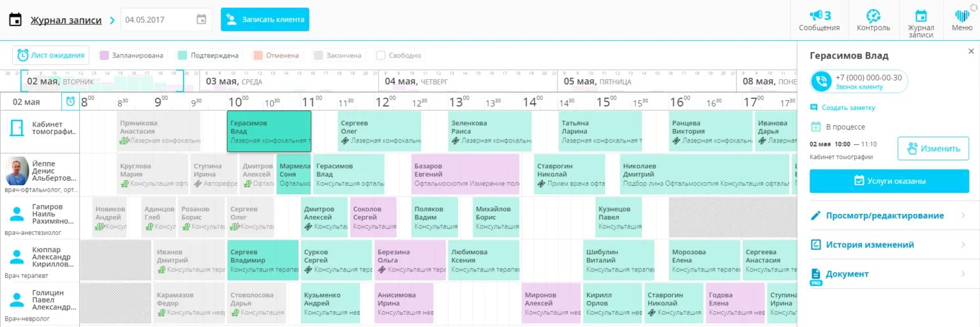This screenshot has height=327, width=980.
Task: Click the calendar icon beside Журнал записи title
Action: click(15, 20)
